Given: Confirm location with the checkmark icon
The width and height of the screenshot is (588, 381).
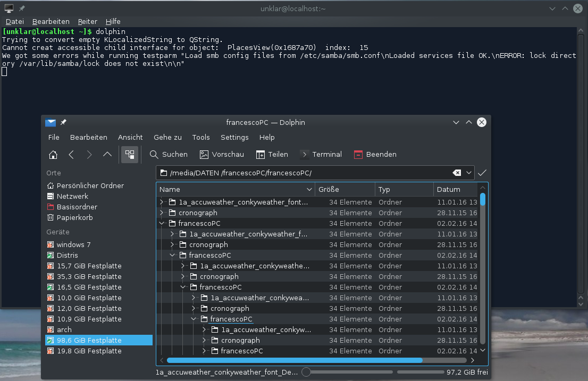Looking at the screenshot, I should (x=482, y=173).
